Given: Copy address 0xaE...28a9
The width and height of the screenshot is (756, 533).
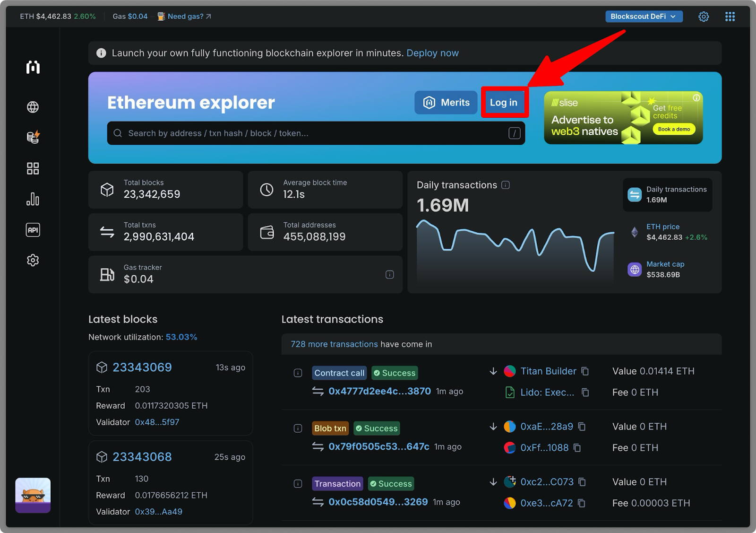Looking at the screenshot, I should [582, 427].
